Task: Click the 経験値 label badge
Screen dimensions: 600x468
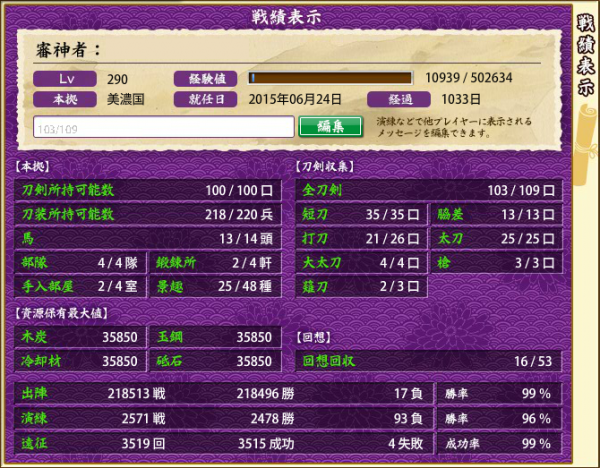Action: pos(205,79)
